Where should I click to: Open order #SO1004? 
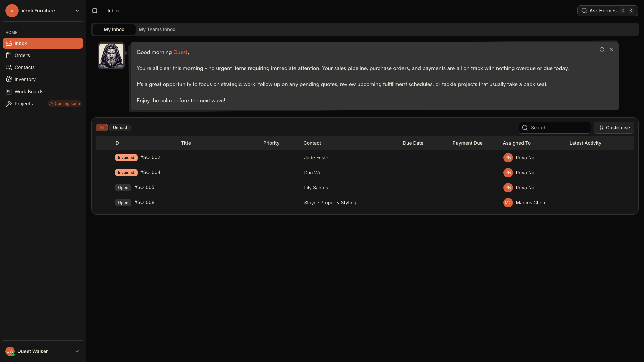(150, 172)
